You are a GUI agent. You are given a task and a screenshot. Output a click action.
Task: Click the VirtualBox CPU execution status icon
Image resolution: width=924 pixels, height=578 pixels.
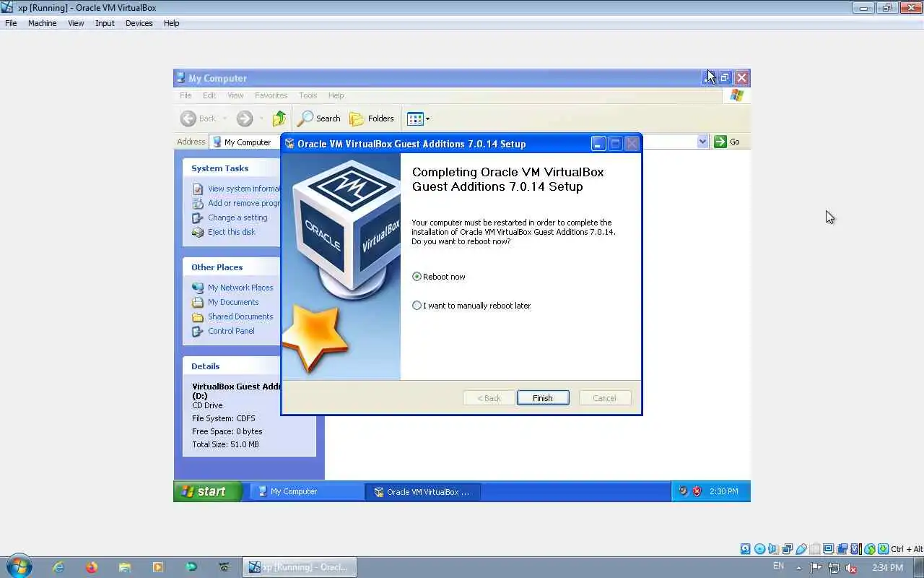pos(856,549)
